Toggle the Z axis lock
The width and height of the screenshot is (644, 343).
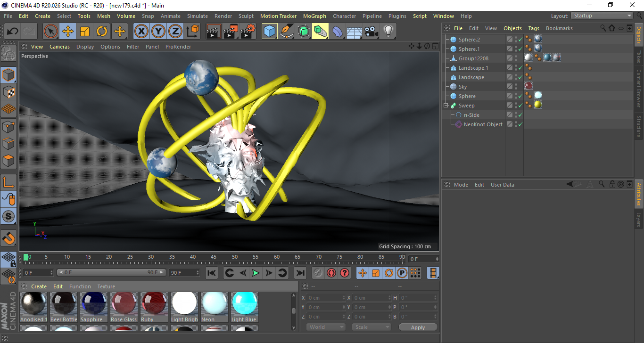175,32
